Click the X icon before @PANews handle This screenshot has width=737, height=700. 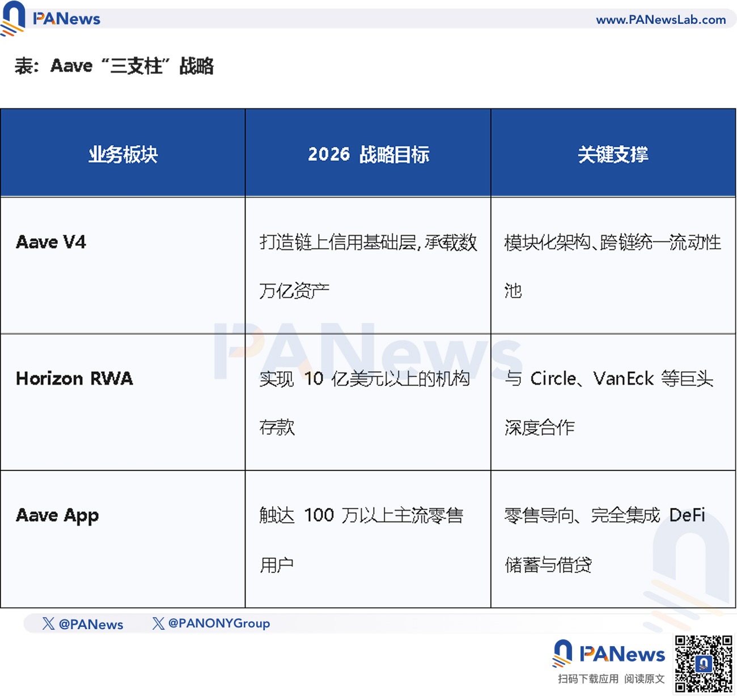click(48, 623)
